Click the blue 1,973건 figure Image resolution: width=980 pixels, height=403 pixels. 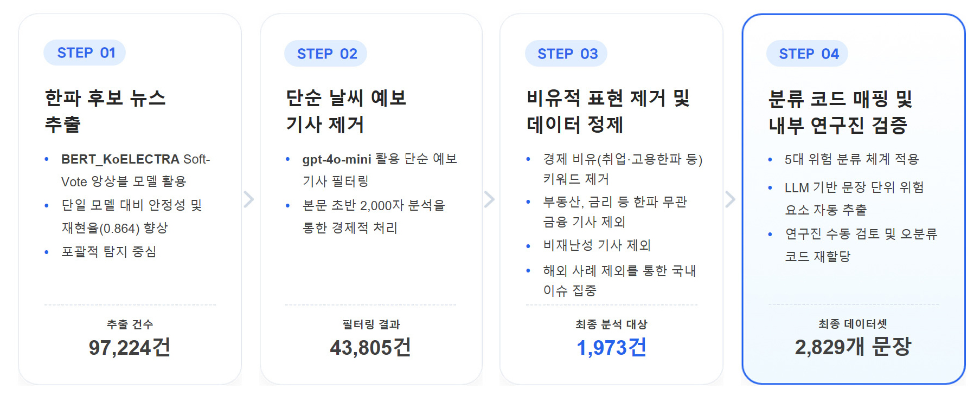pos(611,347)
